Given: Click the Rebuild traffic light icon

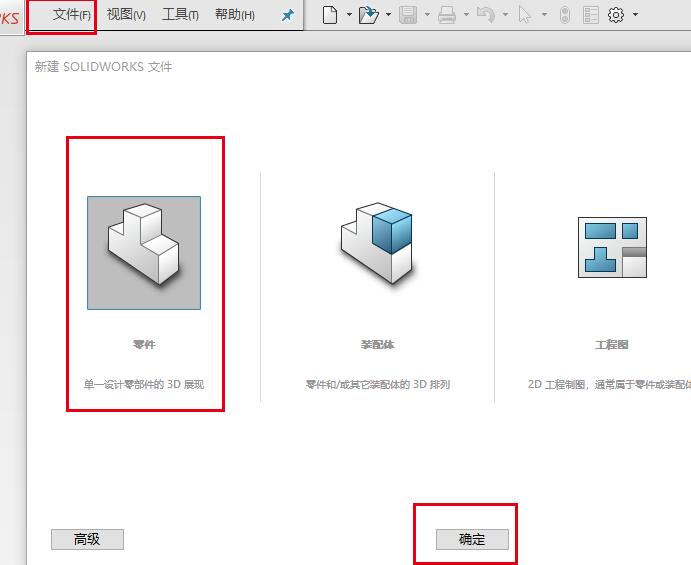Looking at the screenshot, I should coord(565,15).
